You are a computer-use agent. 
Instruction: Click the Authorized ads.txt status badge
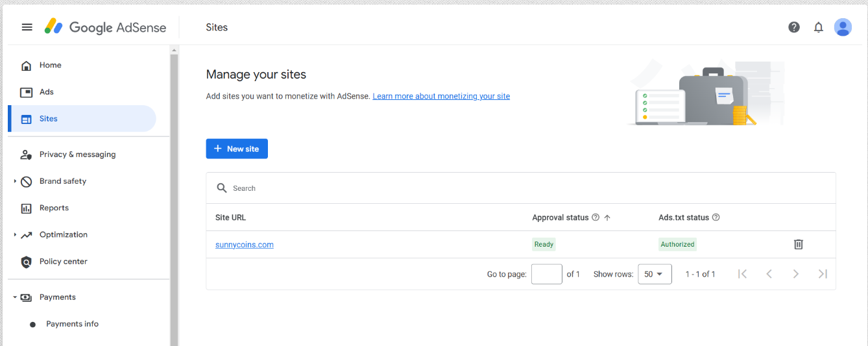677,245
